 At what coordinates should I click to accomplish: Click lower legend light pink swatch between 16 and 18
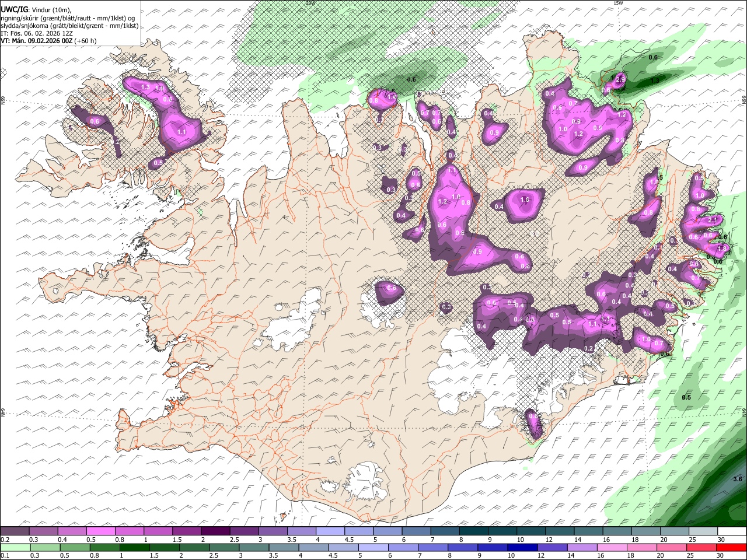click(613, 547)
